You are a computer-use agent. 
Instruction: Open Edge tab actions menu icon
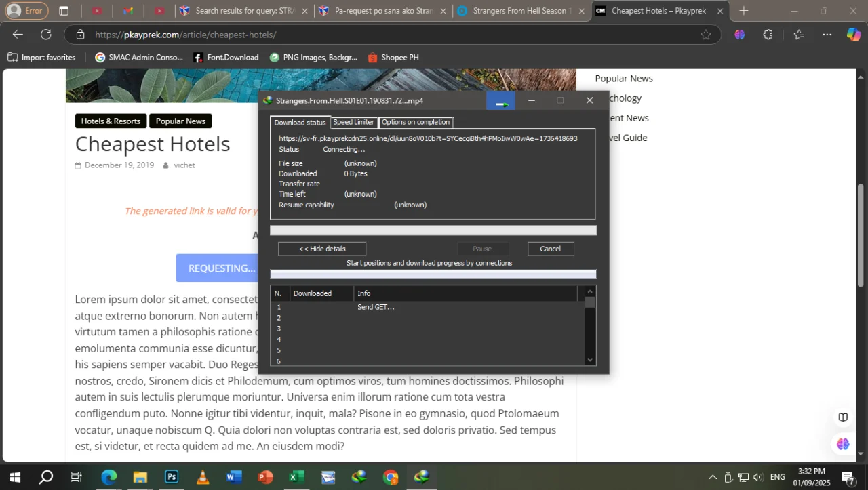click(x=64, y=11)
